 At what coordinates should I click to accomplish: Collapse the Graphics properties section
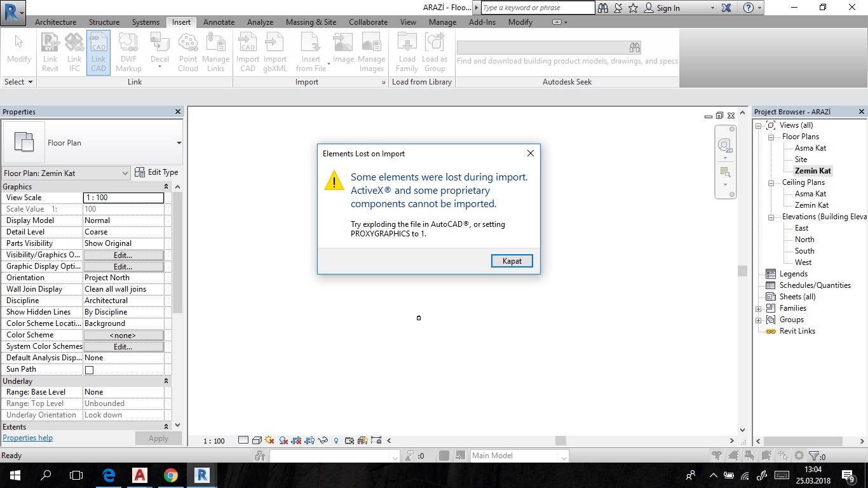click(166, 187)
